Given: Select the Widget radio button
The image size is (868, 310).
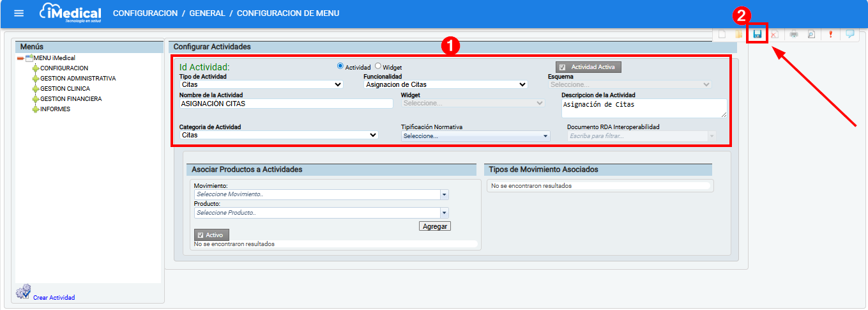Looking at the screenshot, I should (x=378, y=66).
